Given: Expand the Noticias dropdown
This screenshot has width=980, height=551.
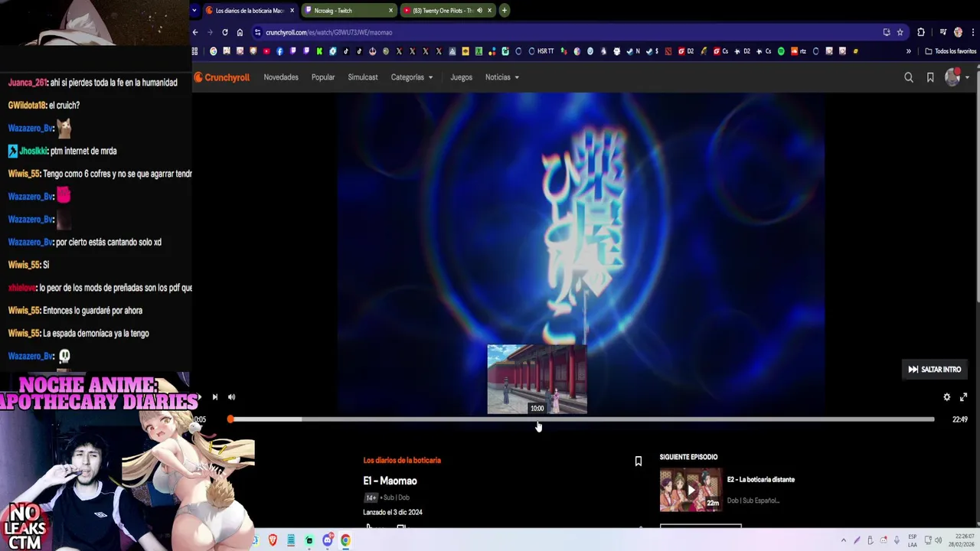Looking at the screenshot, I should (502, 77).
